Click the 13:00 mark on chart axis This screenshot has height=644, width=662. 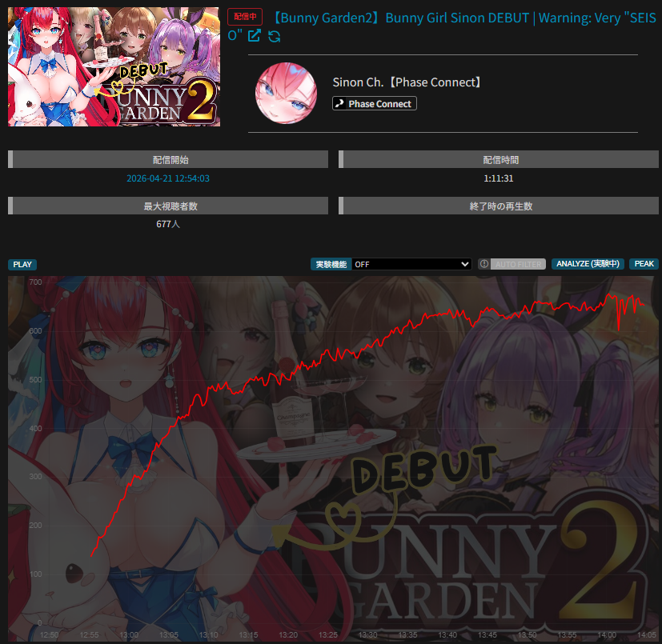(x=129, y=634)
